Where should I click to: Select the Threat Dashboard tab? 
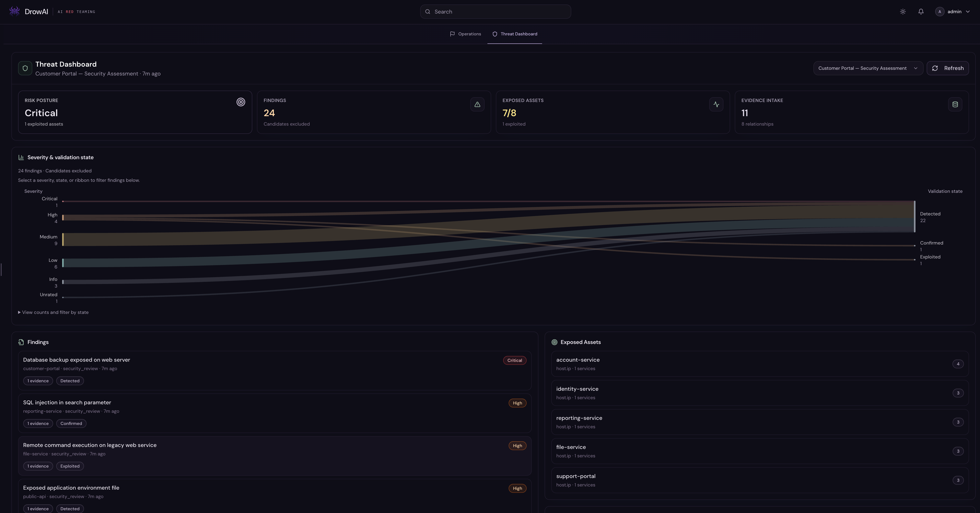point(515,34)
